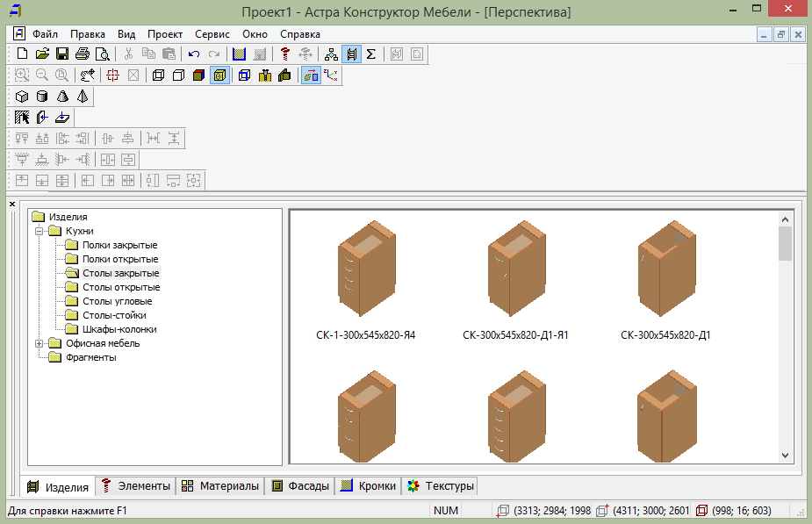The width and height of the screenshot is (812, 524).
Task: Create a new project with the blank page icon
Action: click(x=22, y=54)
